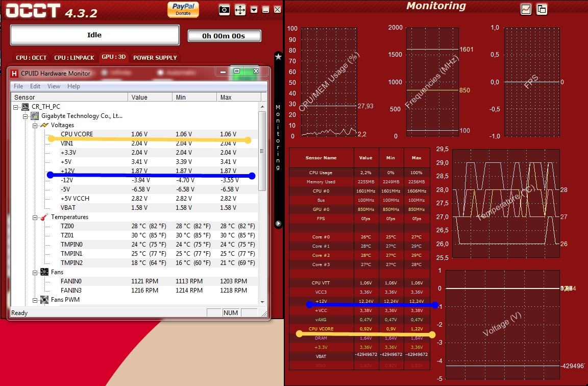The height and width of the screenshot is (386, 588).
Task: Click the fan icon beside Fans PWM
Action: tap(44, 300)
